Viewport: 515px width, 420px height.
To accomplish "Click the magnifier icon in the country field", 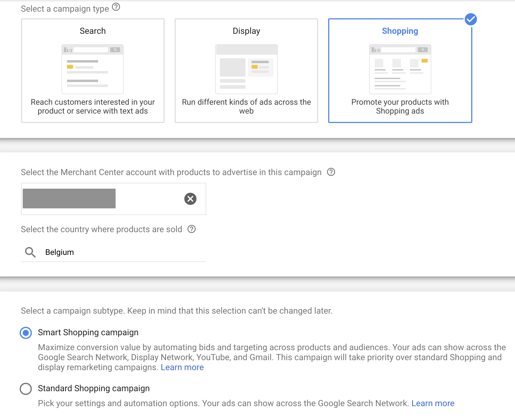I will pos(30,252).
